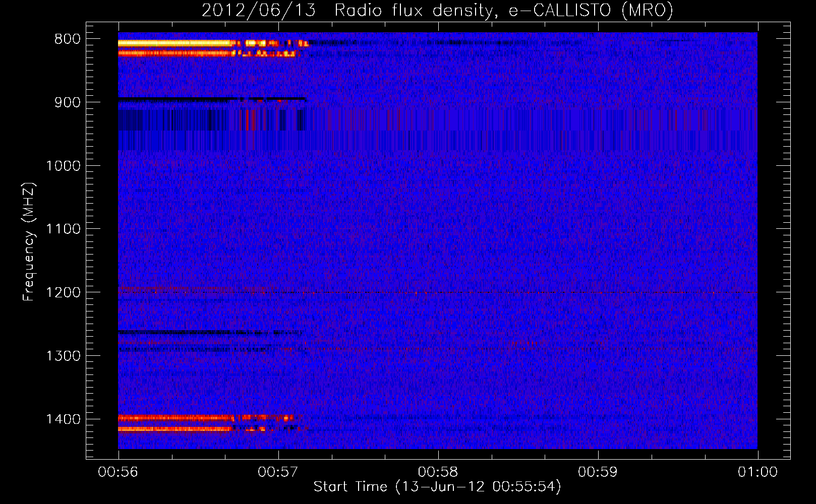The height and width of the screenshot is (504, 816).
Task: Click the 00:58 time tick label
Action: click(x=438, y=472)
